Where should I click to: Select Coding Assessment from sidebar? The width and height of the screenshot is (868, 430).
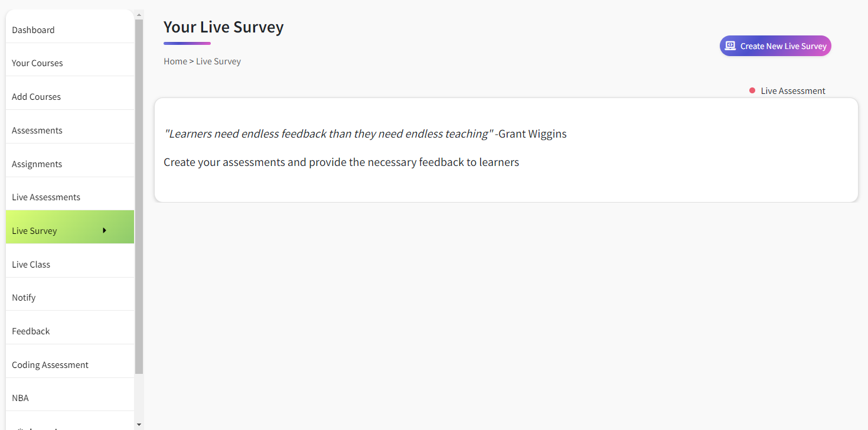click(x=50, y=364)
